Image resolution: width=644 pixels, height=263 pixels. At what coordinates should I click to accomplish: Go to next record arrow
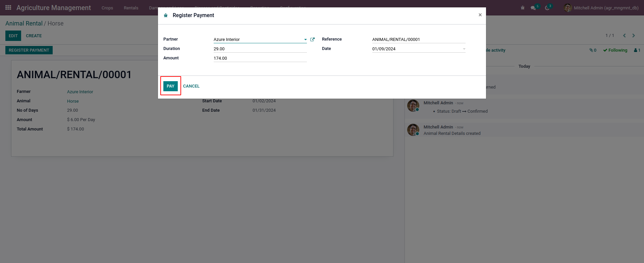634,36
